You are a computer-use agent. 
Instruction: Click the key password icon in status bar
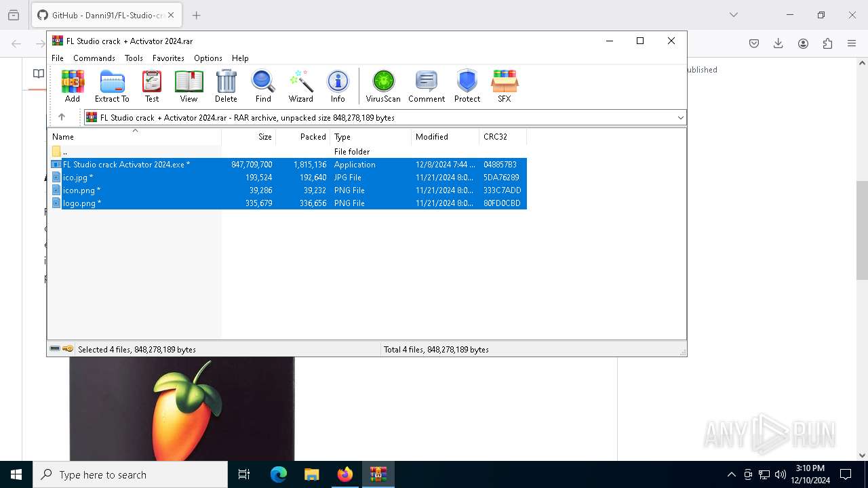(x=68, y=349)
